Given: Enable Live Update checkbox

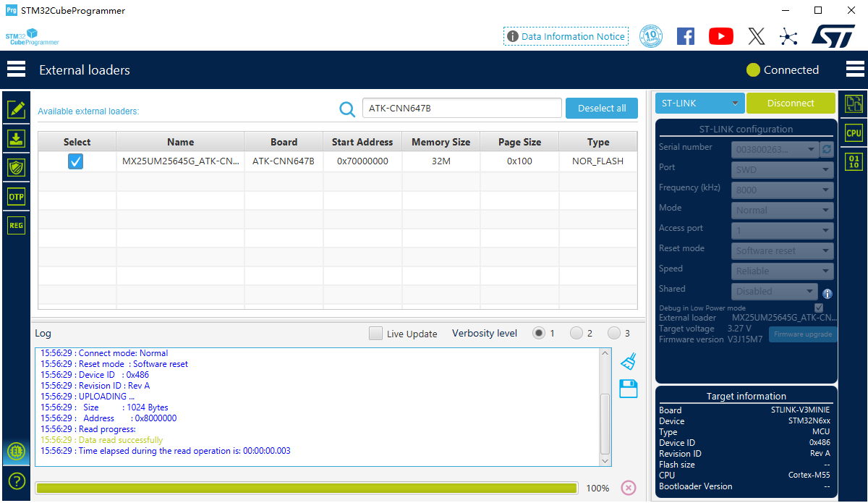Looking at the screenshot, I should point(375,334).
